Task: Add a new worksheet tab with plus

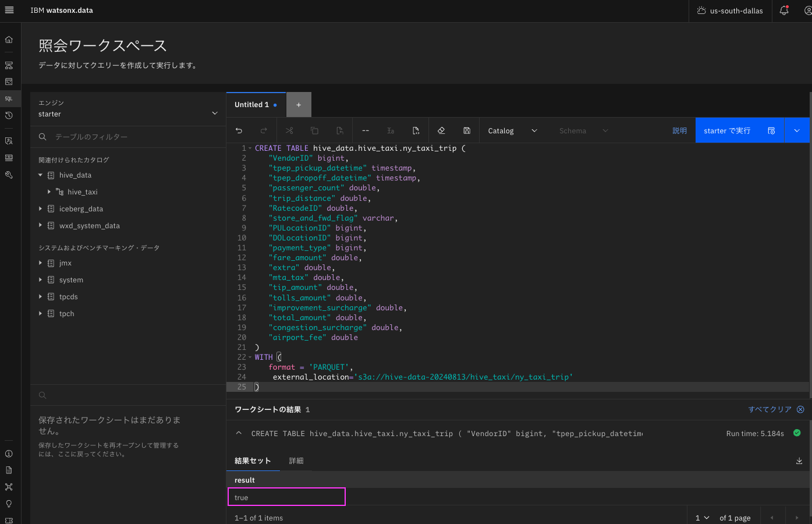Action: tap(299, 105)
